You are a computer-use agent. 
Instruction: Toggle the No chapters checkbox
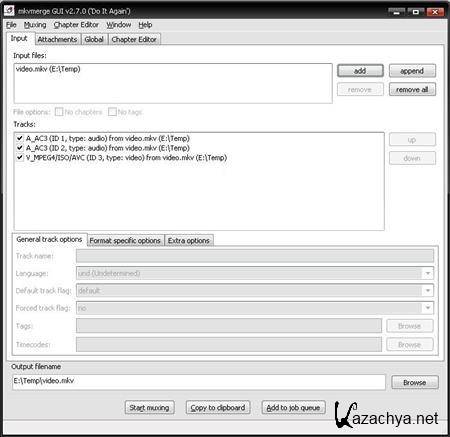click(x=59, y=112)
